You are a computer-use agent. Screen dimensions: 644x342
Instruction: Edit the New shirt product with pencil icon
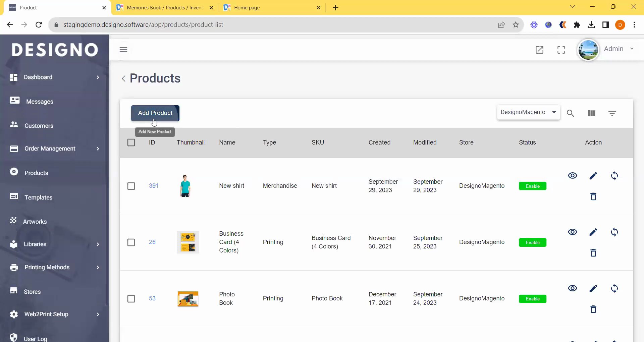pyautogui.click(x=593, y=176)
